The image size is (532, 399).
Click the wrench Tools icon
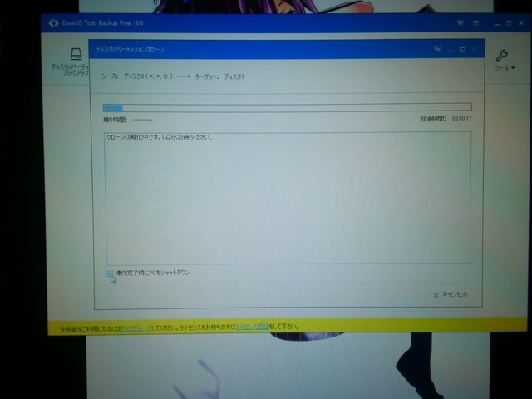(x=502, y=56)
